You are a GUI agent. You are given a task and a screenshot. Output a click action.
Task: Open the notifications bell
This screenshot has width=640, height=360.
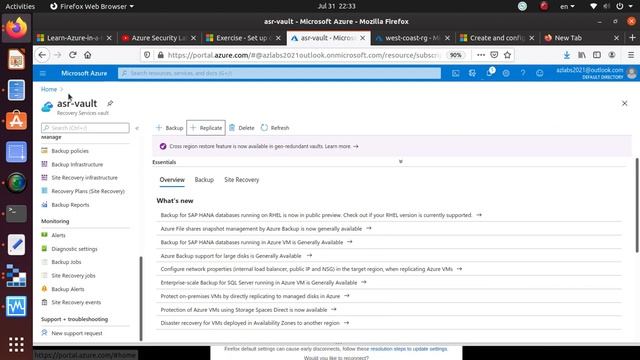[489, 73]
